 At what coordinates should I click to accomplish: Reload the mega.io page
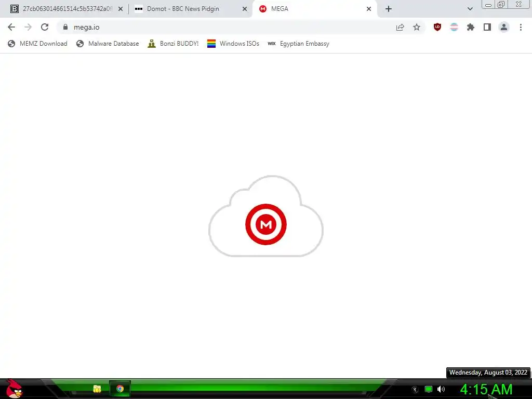point(45,27)
